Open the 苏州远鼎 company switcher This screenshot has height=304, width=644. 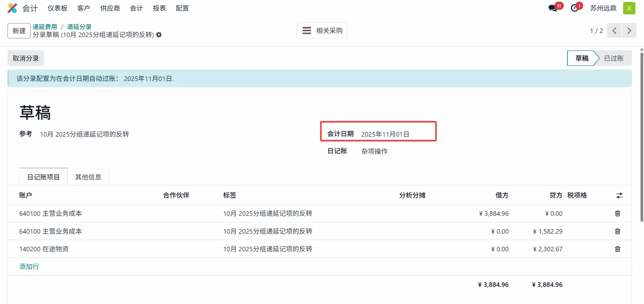point(603,8)
